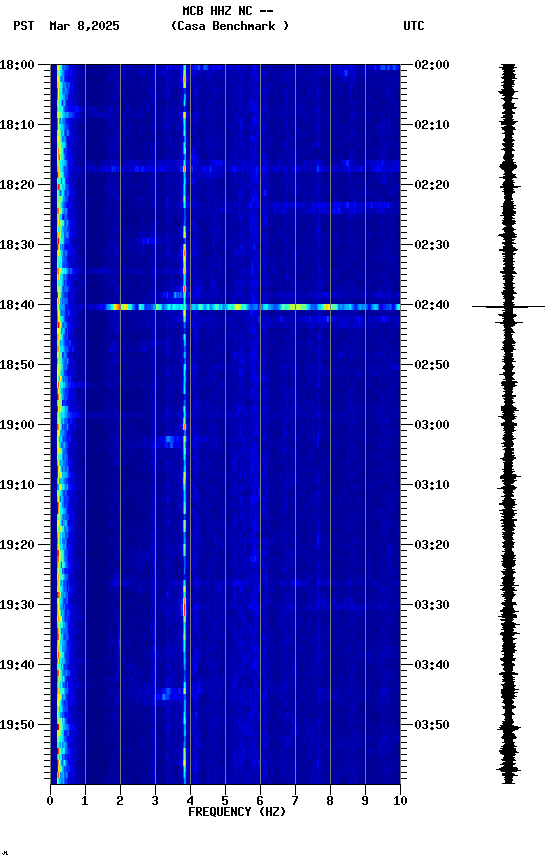This screenshot has width=552, height=864.
Task: Click the '03:30' UTC time label
Action: point(432,605)
